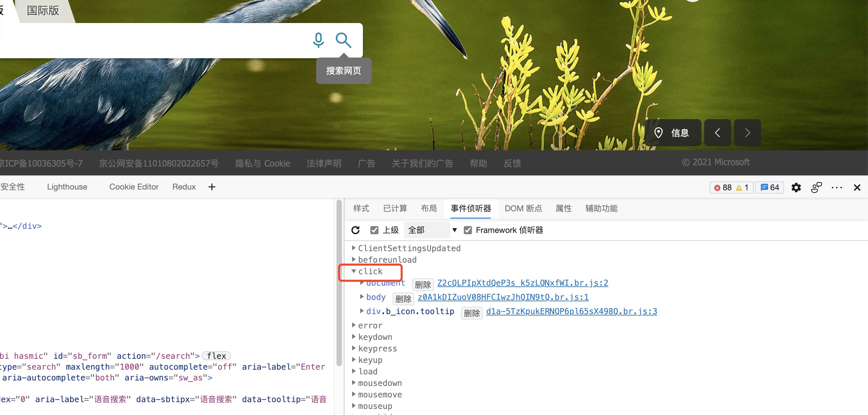Click the feedback person icon in DevTools

[x=816, y=187]
